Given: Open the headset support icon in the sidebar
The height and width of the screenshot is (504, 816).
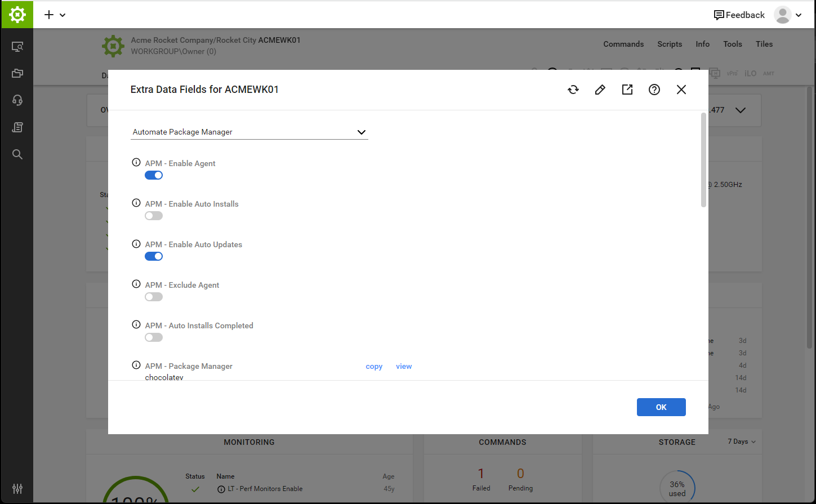Looking at the screenshot, I should pyautogui.click(x=17, y=100).
